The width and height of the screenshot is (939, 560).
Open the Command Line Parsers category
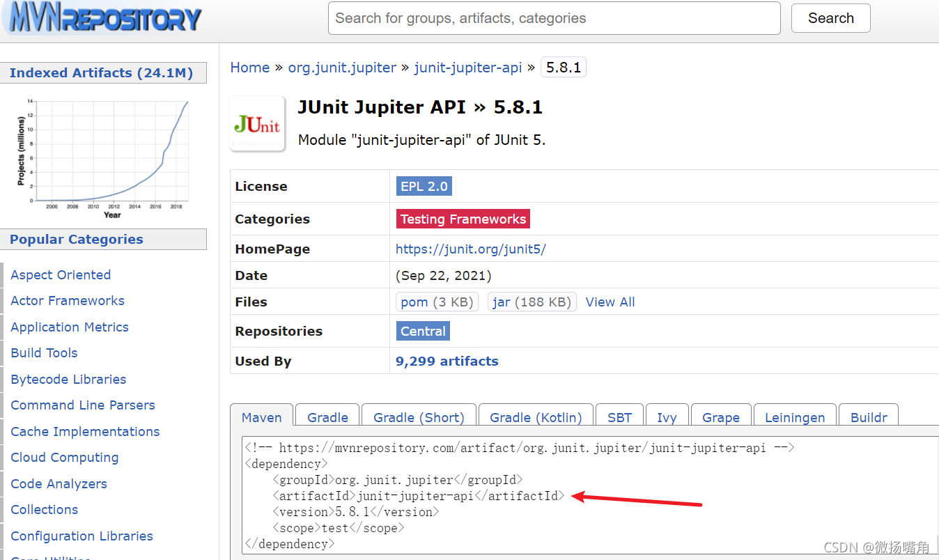point(83,405)
